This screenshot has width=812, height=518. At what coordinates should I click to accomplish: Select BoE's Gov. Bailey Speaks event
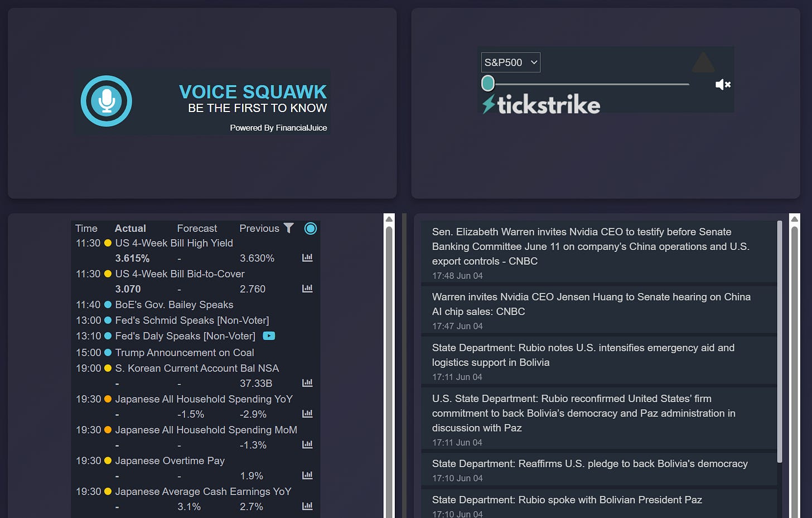(x=174, y=304)
